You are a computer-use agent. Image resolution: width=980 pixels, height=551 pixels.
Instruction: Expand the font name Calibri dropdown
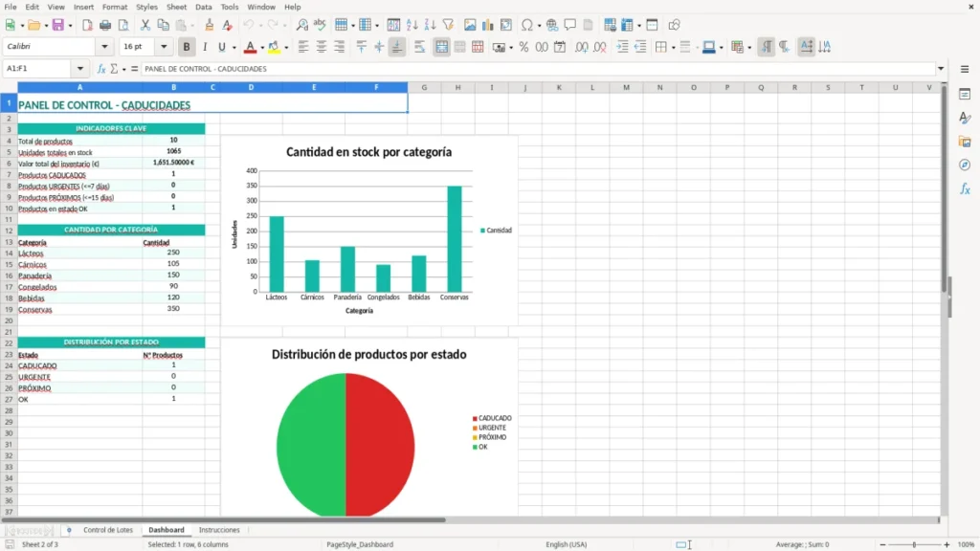point(104,46)
